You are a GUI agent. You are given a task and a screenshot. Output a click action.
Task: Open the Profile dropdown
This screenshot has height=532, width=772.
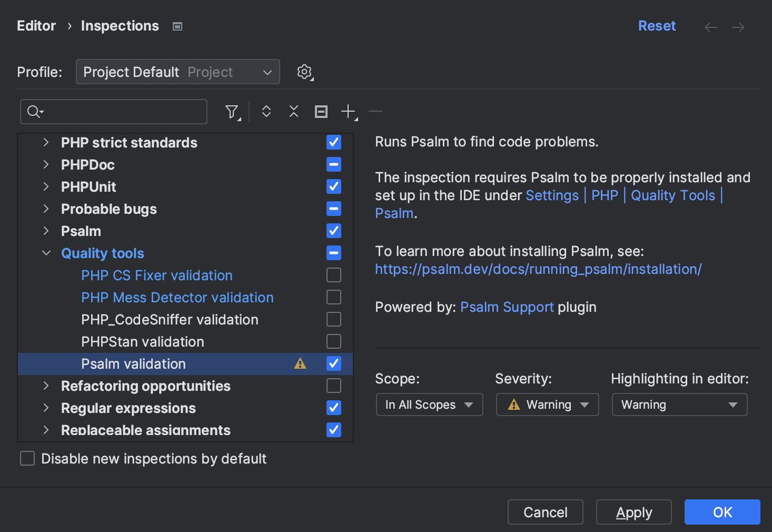click(x=178, y=72)
